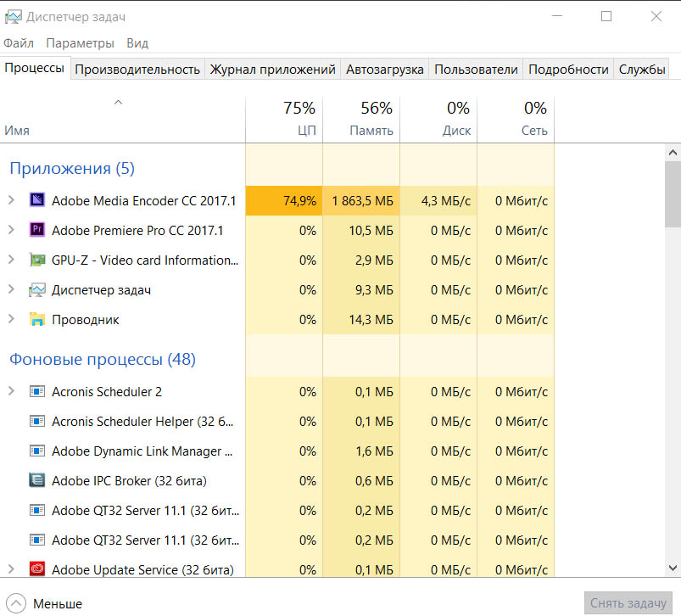
Task: Expand the GPU-Z process group
Action: [x=11, y=260]
